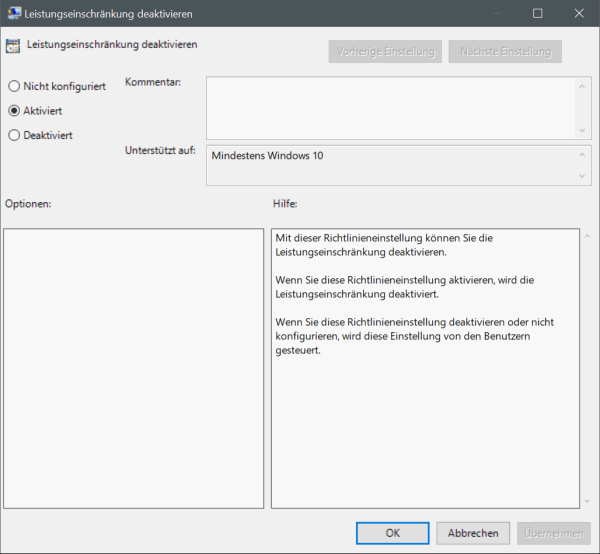
Task: Go to Vorherige Einstellung
Action: coord(385,52)
